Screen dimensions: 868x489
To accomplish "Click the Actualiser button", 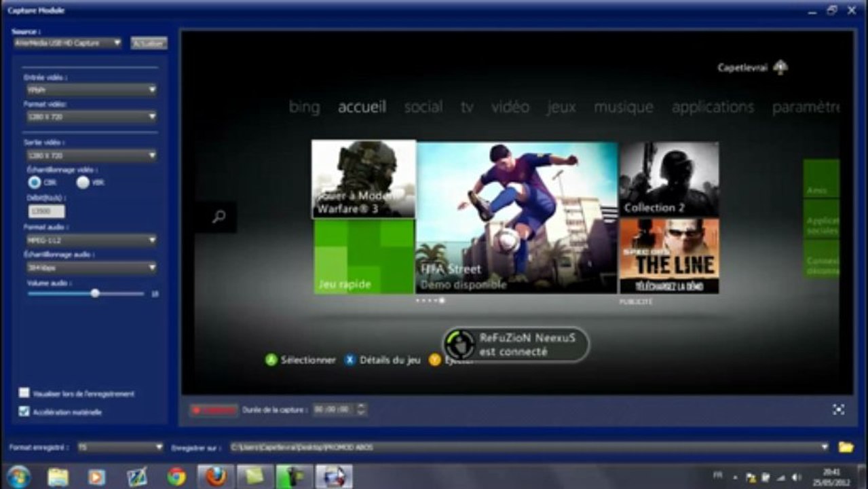I will [149, 43].
